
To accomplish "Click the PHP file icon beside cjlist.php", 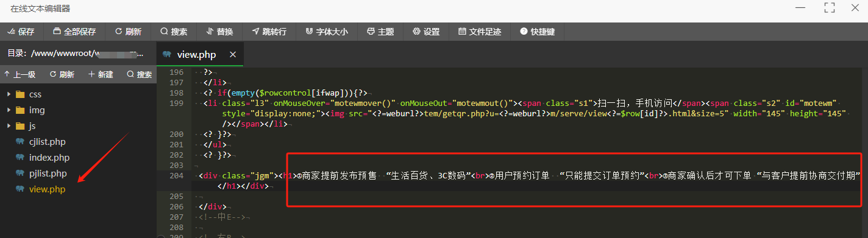I will click(x=20, y=142).
